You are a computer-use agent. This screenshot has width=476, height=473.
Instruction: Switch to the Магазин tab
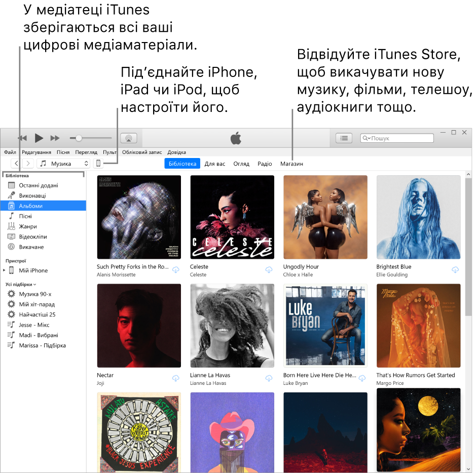pyautogui.click(x=291, y=164)
